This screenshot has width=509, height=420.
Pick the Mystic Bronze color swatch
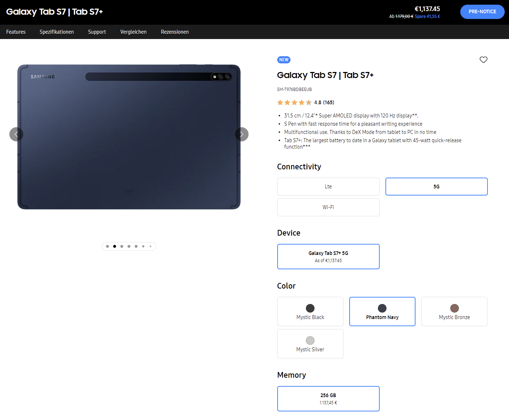click(x=454, y=312)
